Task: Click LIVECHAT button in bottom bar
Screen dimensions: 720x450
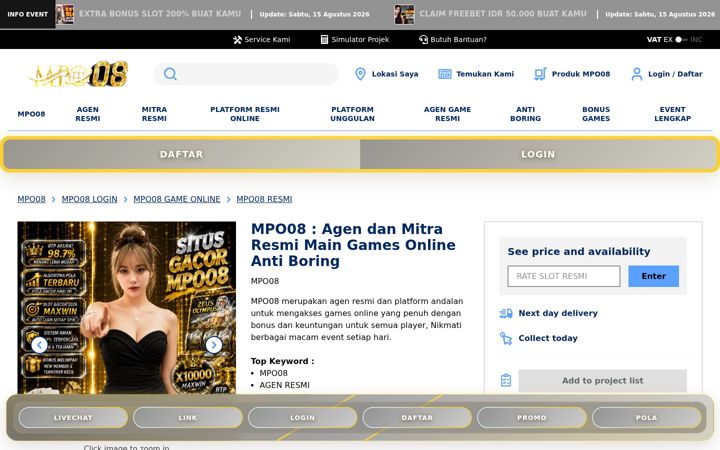Action: point(73,418)
